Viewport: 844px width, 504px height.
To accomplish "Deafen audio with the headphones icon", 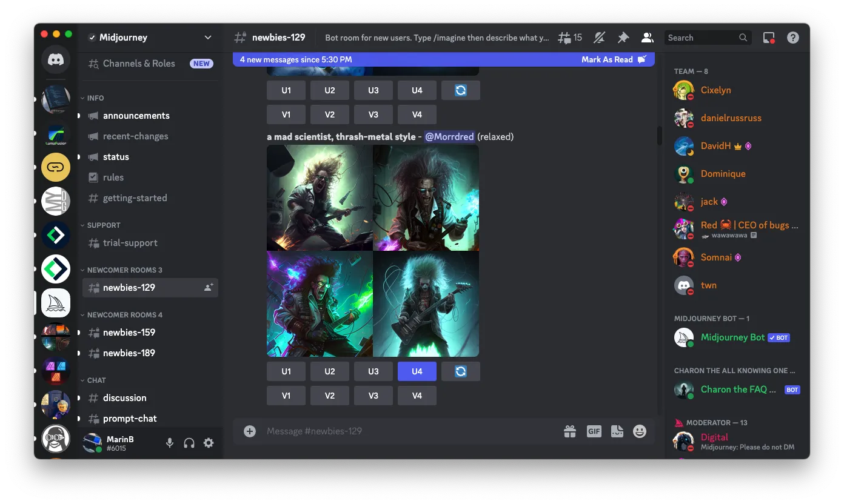I will [x=189, y=443].
